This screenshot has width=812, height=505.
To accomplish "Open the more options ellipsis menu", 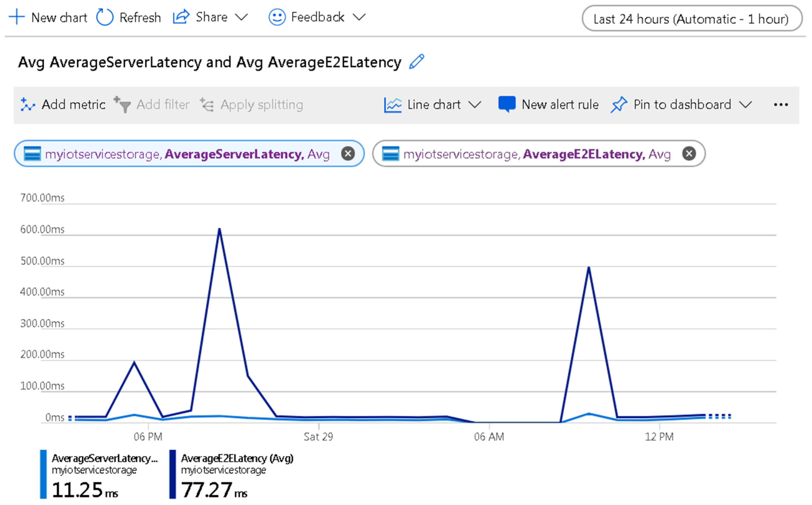I will coord(781,105).
